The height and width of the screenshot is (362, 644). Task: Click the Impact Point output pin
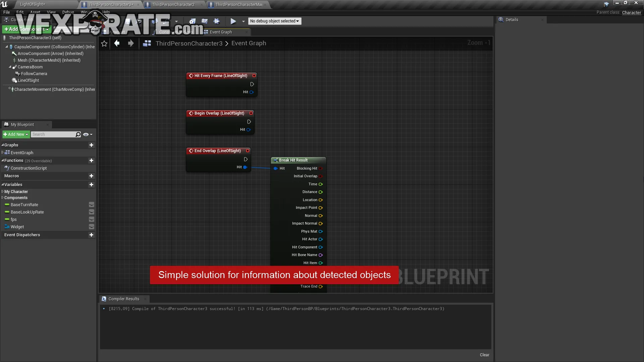[x=321, y=208]
